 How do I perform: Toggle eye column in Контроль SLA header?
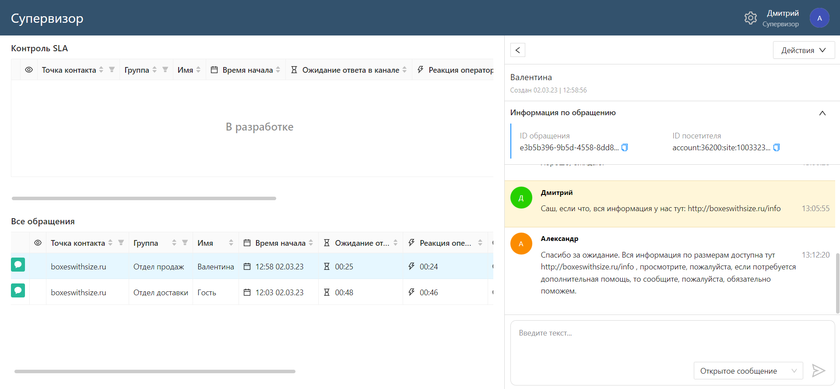point(29,70)
